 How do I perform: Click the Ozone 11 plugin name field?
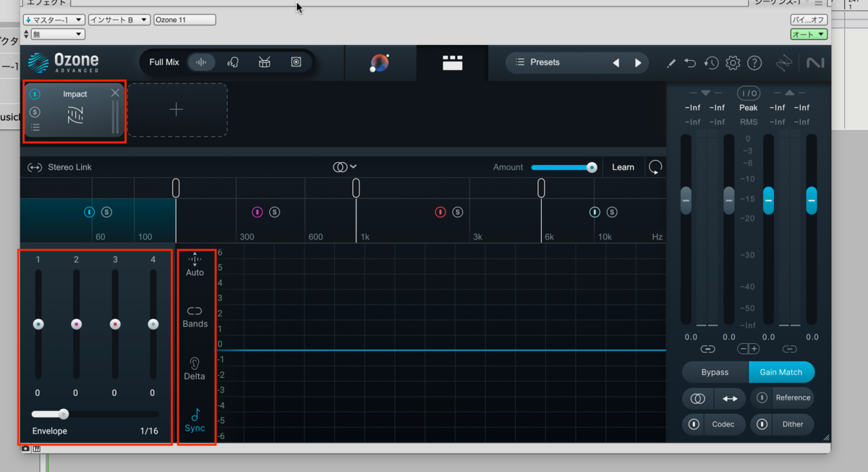tap(184, 20)
